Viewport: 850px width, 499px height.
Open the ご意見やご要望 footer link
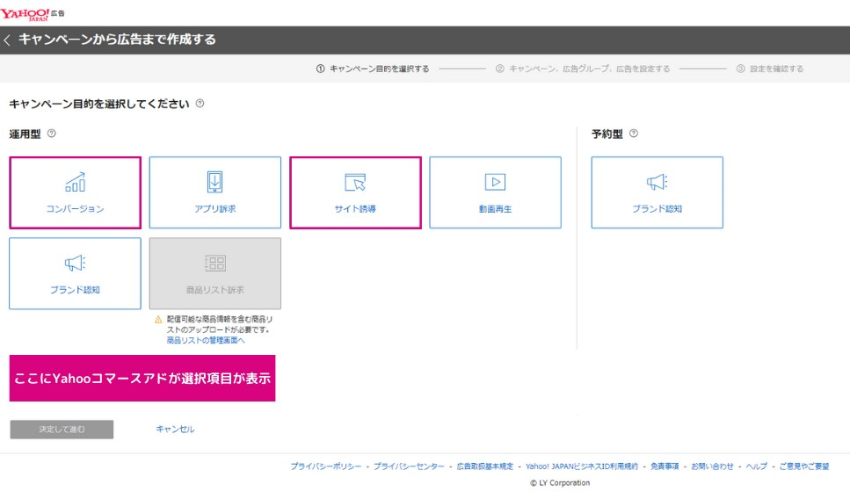tap(804, 466)
